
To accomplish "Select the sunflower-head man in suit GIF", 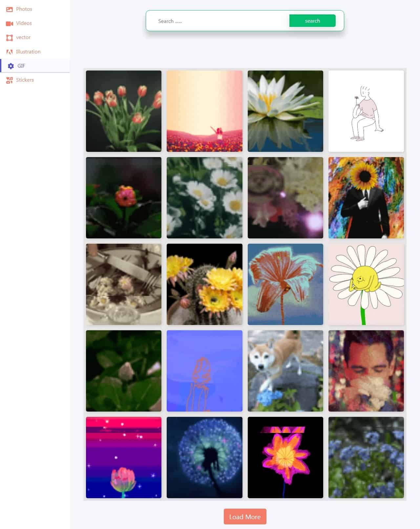I will coord(366,198).
